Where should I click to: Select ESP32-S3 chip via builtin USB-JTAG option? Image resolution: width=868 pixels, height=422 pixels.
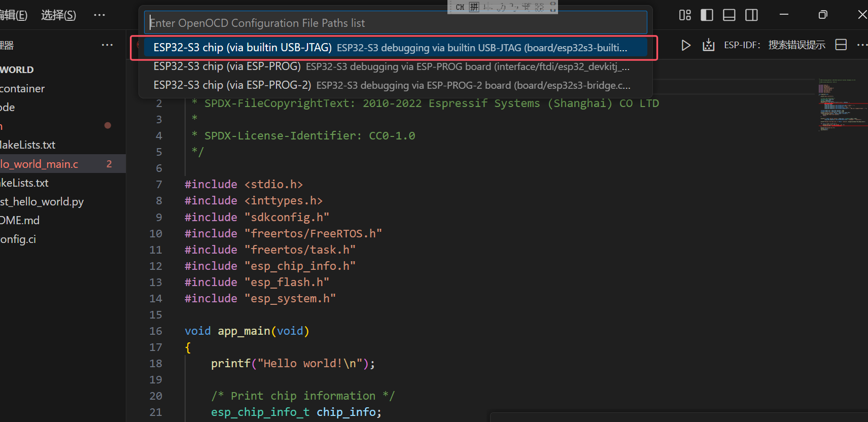(395, 48)
